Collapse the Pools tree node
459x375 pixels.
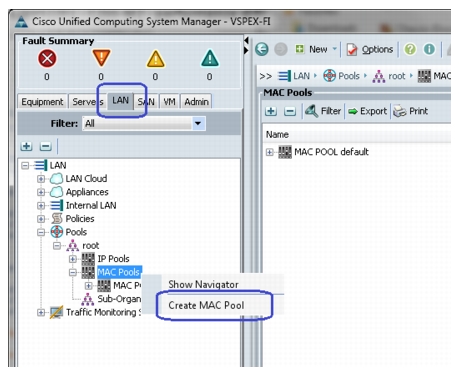(x=41, y=232)
